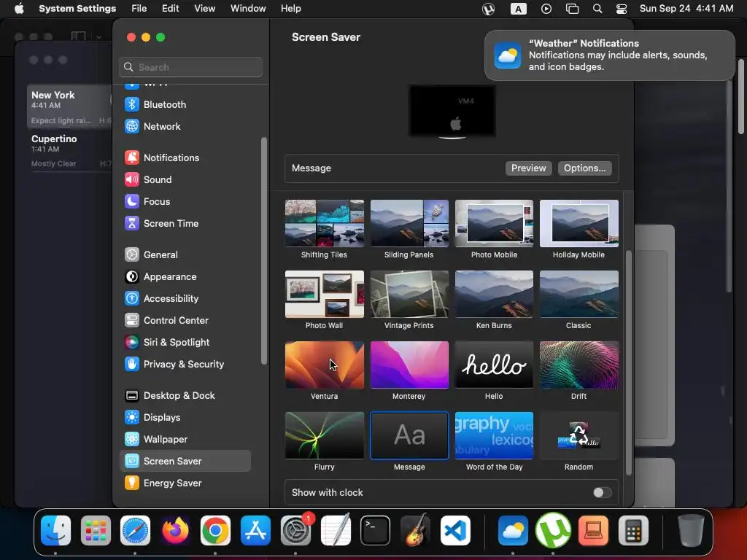Click the Preview button
This screenshot has width=747, height=560.
pyautogui.click(x=528, y=168)
